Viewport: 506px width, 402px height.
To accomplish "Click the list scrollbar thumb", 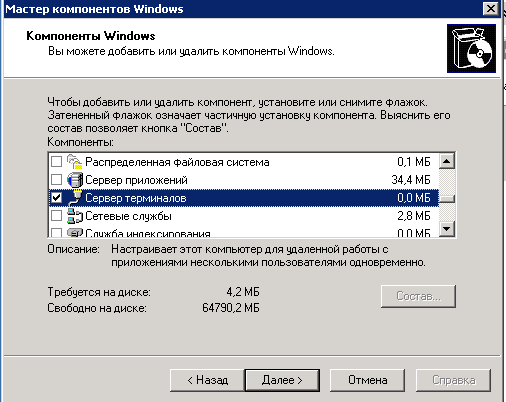I will pyautogui.click(x=447, y=199).
